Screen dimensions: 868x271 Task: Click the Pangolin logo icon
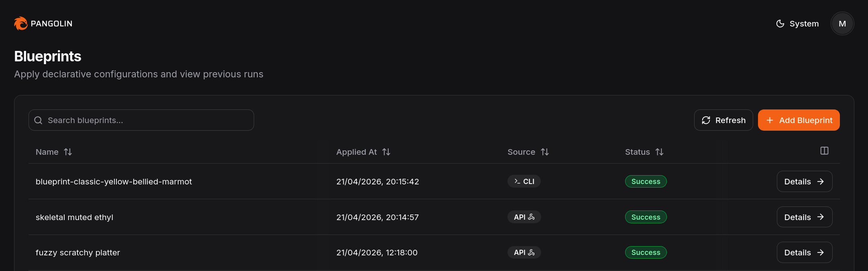click(20, 23)
